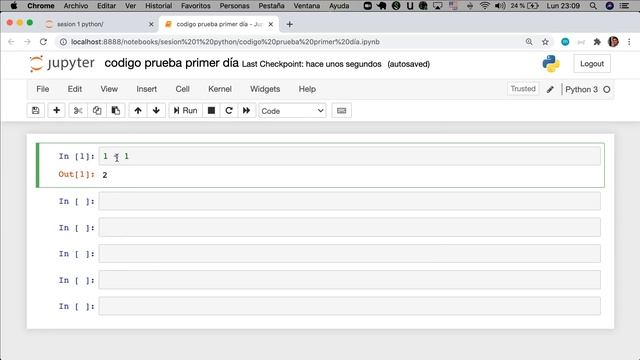640x360 pixels.
Task: Open the command palette keyboard icon
Action: click(342, 111)
